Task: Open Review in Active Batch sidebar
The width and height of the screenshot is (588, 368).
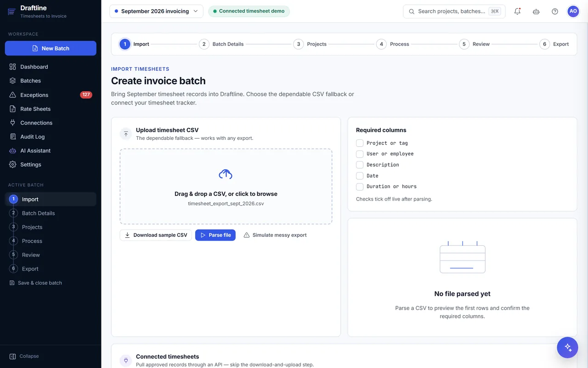Action: pyautogui.click(x=51, y=255)
